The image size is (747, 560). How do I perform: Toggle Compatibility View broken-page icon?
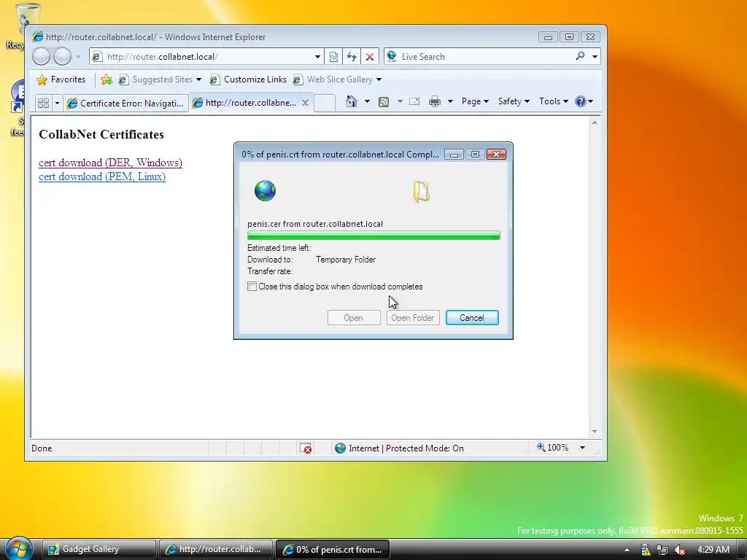tap(333, 57)
